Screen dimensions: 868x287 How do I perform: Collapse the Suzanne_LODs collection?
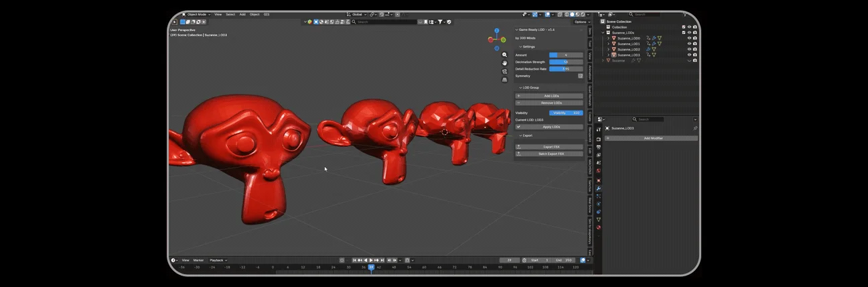click(x=603, y=32)
